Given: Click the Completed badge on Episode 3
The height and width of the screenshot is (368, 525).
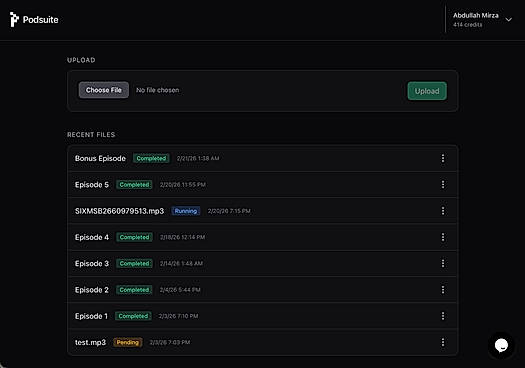Looking at the screenshot, I should [134, 264].
